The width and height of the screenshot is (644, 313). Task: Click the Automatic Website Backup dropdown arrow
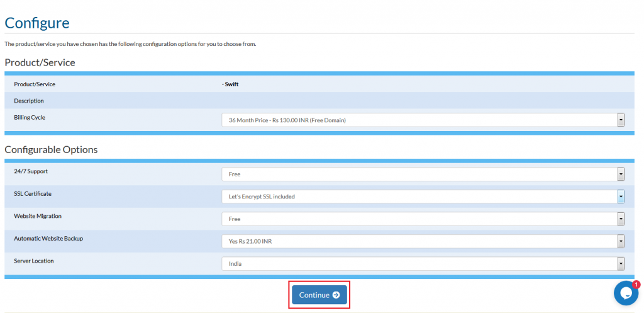pyautogui.click(x=621, y=241)
